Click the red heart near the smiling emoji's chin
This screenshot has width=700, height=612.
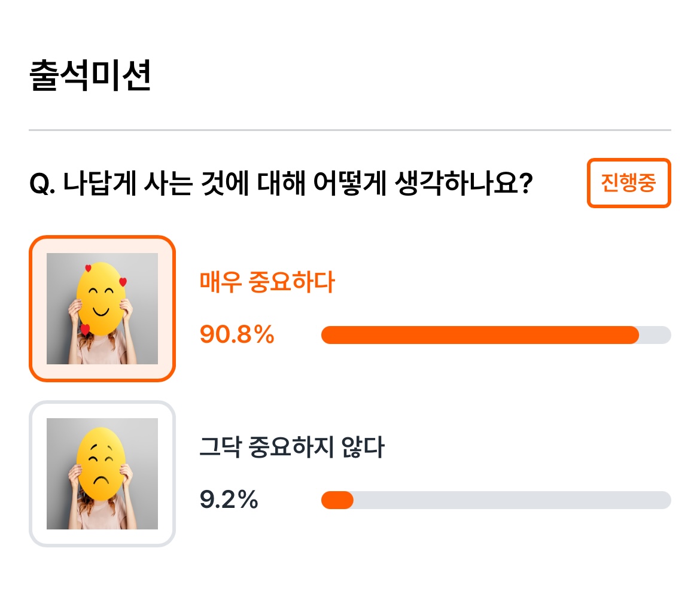tap(85, 330)
